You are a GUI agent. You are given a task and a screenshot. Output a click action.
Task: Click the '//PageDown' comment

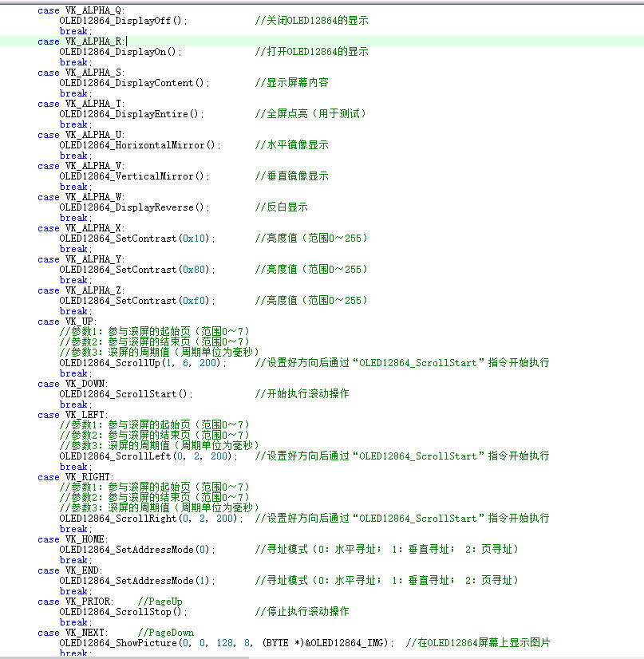tap(166, 633)
